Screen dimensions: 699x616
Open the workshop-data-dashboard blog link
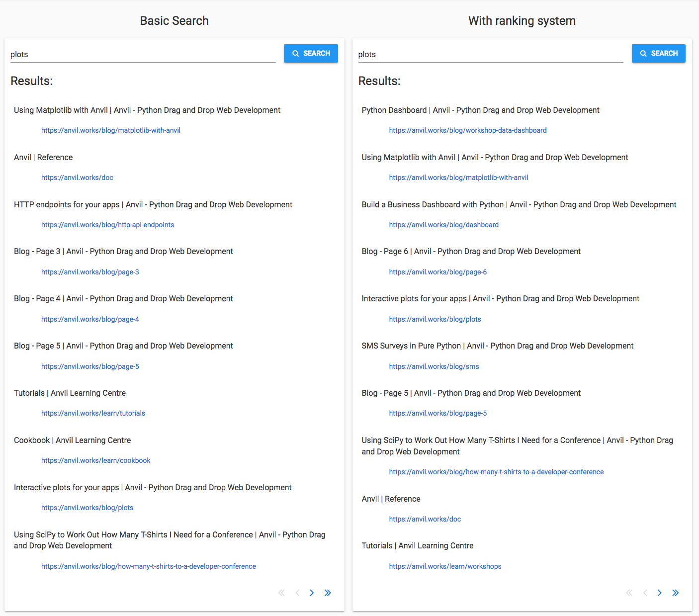click(x=467, y=130)
